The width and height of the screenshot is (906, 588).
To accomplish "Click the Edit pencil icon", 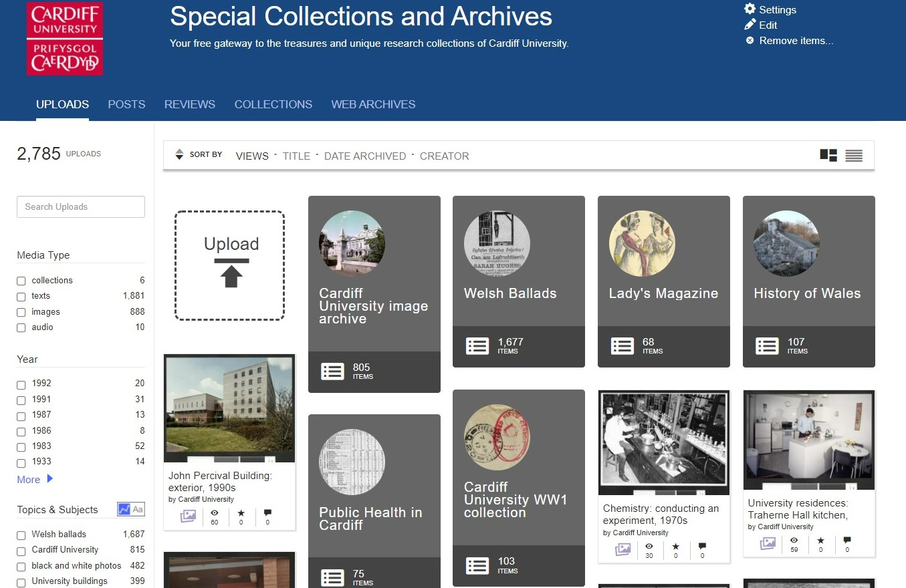I will pyautogui.click(x=750, y=25).
